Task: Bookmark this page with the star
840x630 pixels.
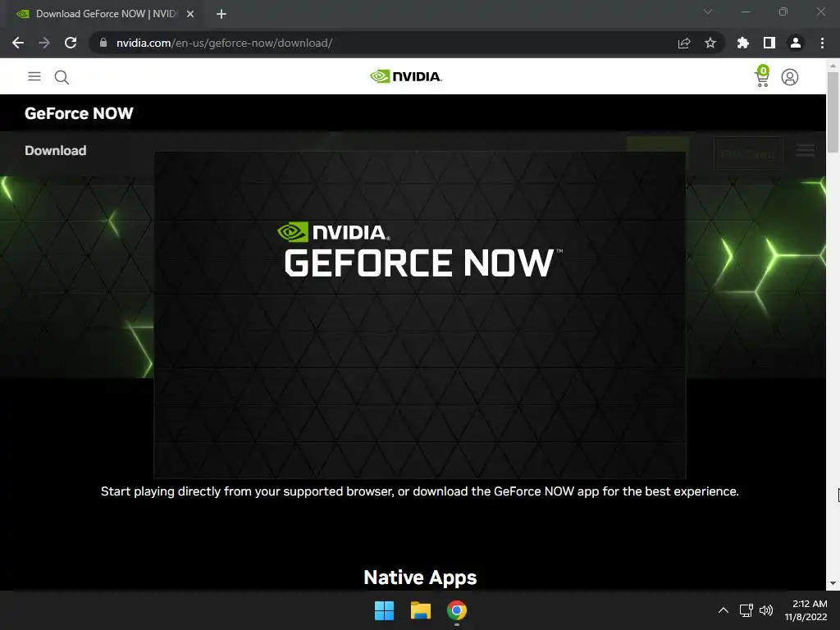Action: [x=710, y=43]
